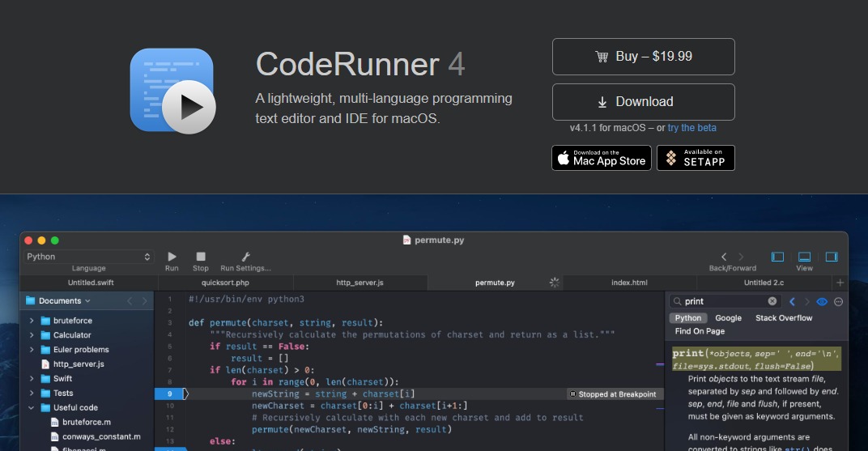
Task: Click the search magnifier icon
Action: 678,301
